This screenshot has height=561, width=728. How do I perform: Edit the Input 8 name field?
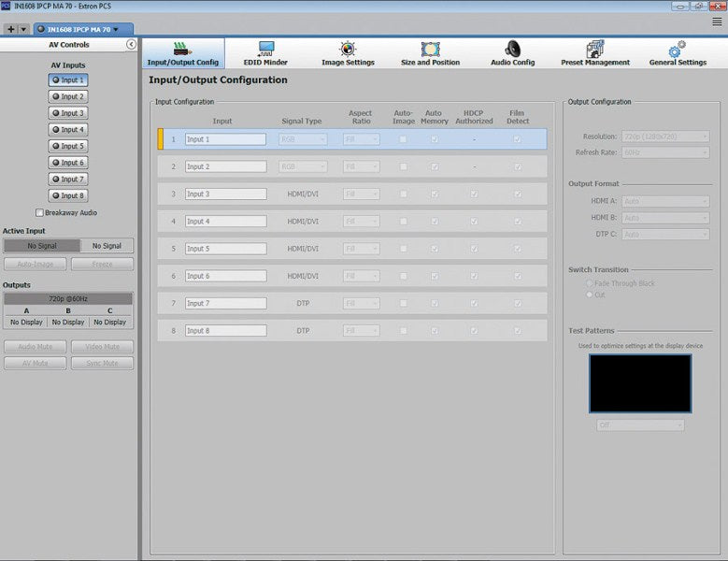pos(225,331)
